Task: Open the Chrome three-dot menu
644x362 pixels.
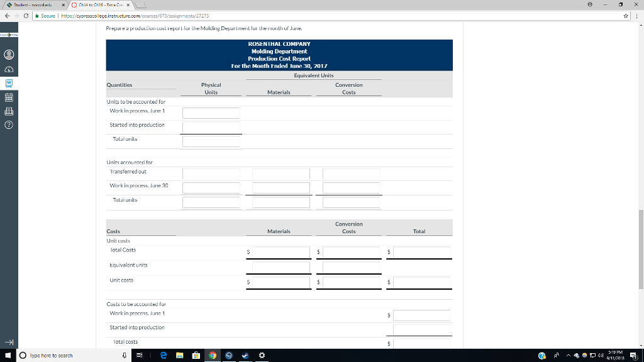Action: click(636, 16)
